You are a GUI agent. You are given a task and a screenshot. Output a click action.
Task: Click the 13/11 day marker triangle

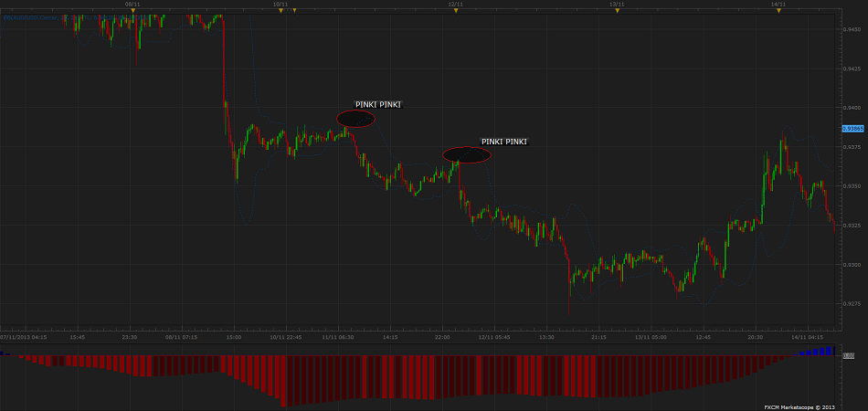(x=617, y=10)
